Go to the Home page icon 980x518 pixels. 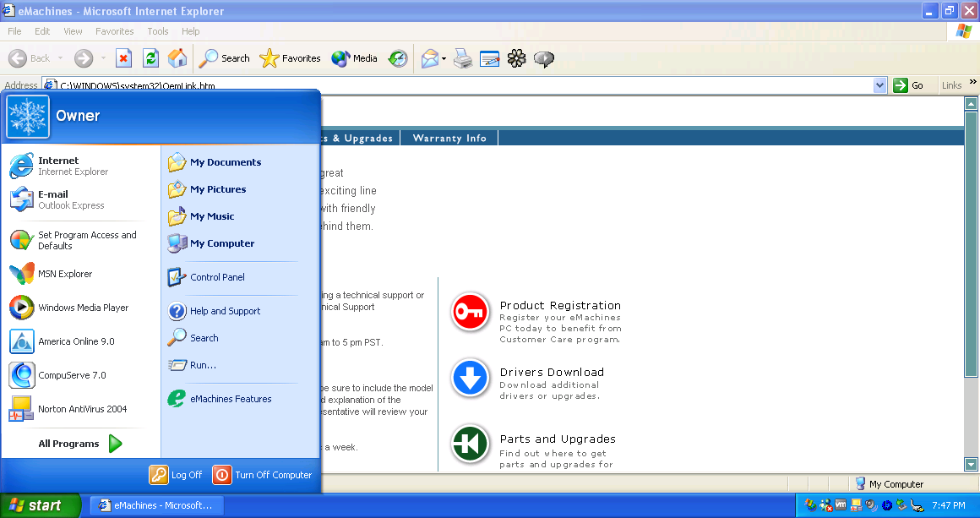pos(177,58)
